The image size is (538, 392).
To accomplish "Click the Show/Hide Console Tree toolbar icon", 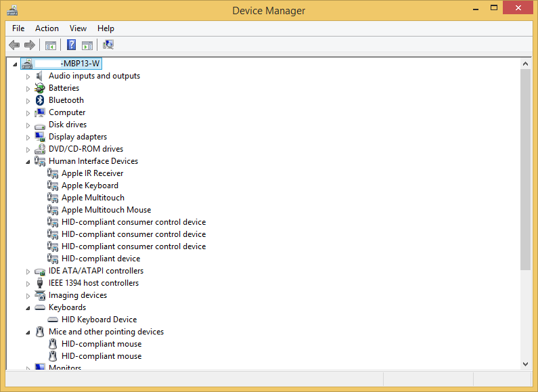I will tap(51, 45).
